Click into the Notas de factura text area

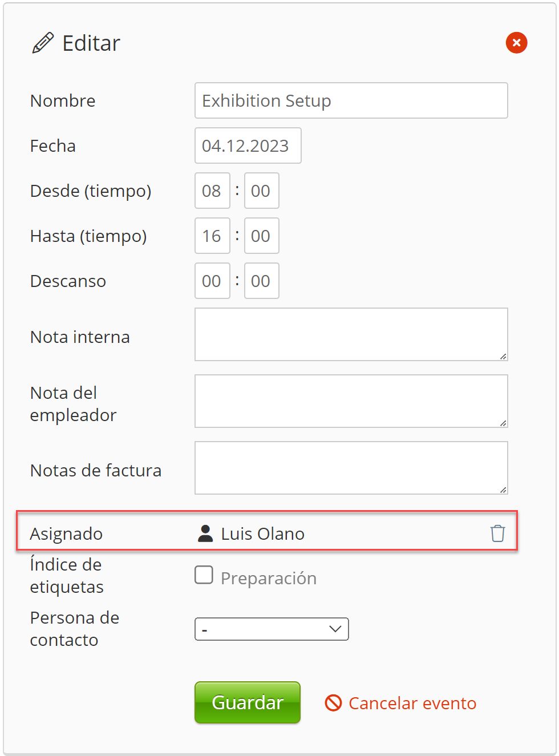[351, 468]
